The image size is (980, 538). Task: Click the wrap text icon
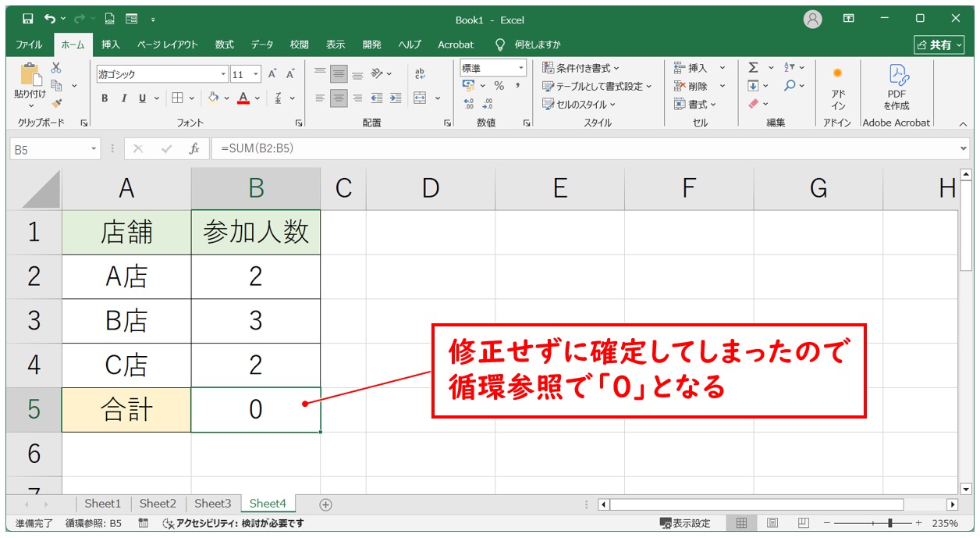420,73
